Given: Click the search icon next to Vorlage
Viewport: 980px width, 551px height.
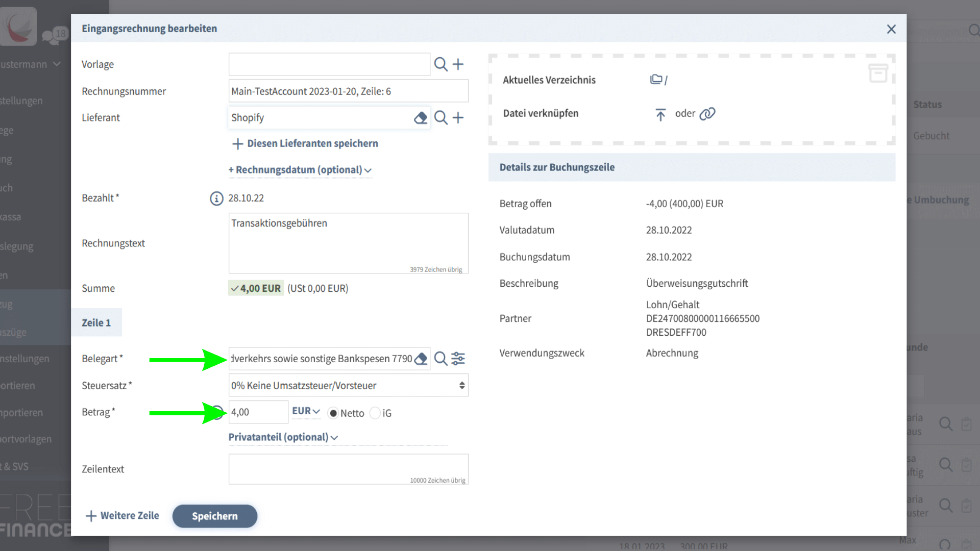Looking at the screenshot, I should pos(440,64).
